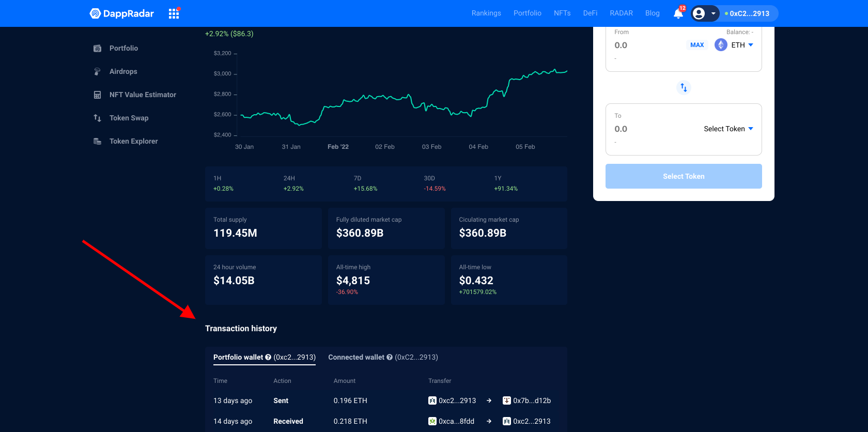Click the 14 days ago time cell

point(233,421)
